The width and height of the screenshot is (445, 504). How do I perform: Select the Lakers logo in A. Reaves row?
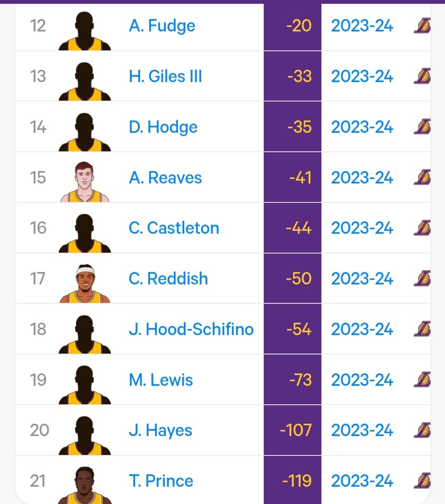pyautogui.click(x=422, y=178)
